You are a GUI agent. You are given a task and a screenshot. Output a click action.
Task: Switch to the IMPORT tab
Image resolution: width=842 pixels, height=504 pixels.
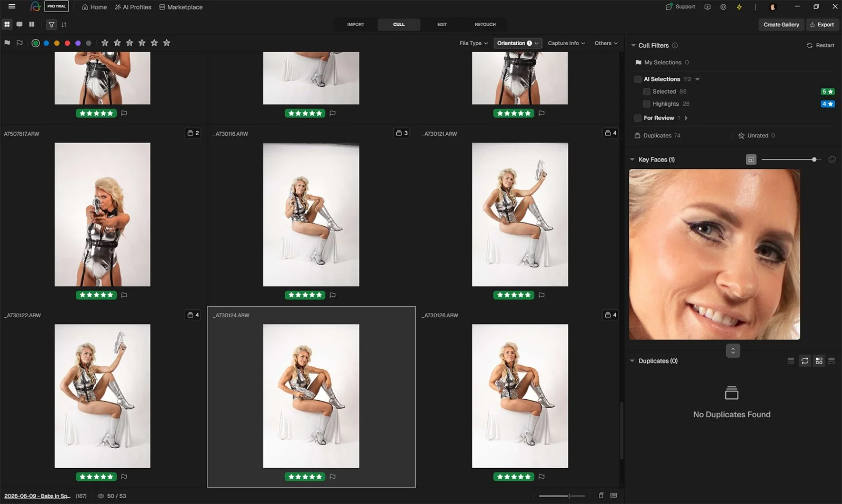(356, 24)
